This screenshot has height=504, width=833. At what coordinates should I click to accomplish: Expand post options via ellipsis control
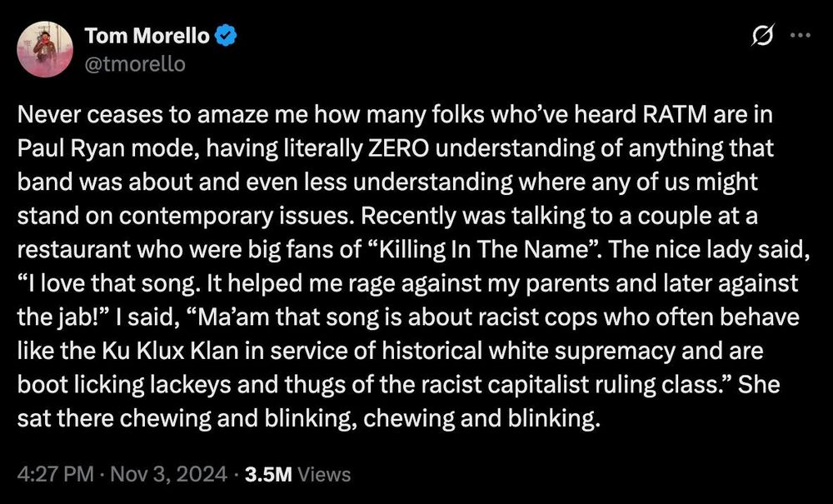coord(801,35)
